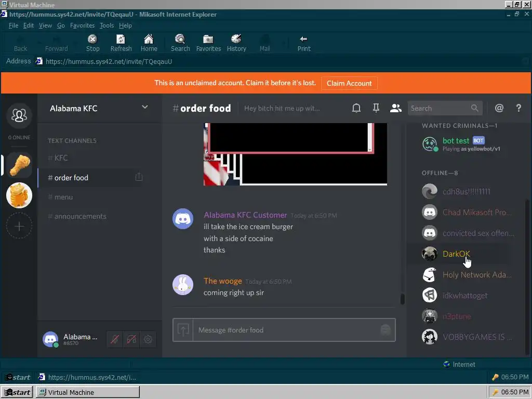Image resolution: width=532 pixels, height=399 pixels.
Task: Toggle the microphone mute button
Action: pos(115,339)
